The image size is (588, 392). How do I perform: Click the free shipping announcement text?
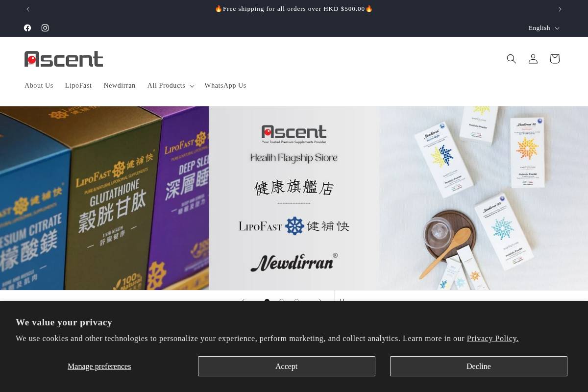294,9
